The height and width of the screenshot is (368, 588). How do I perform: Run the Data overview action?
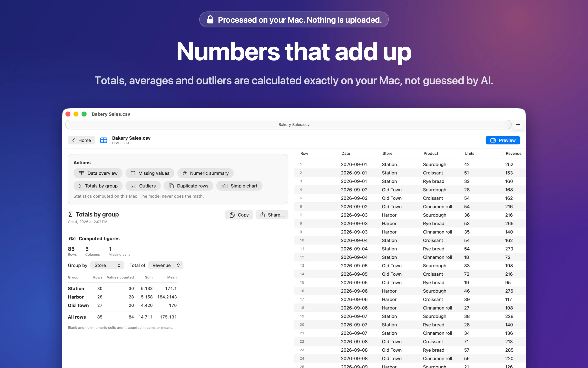pos(98,173)
